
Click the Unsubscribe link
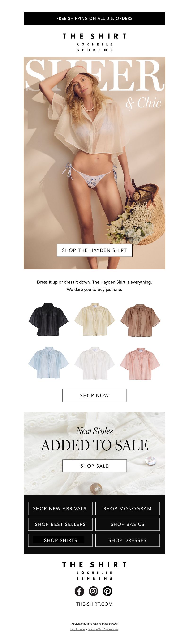coord(77,629)
